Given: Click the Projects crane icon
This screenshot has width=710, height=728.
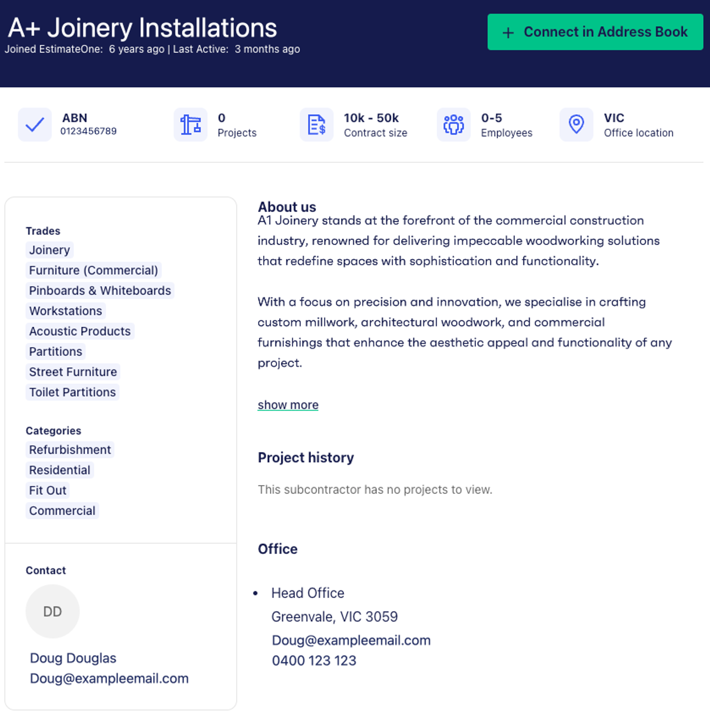Looking at the screenshot, I should coord(191,125).
